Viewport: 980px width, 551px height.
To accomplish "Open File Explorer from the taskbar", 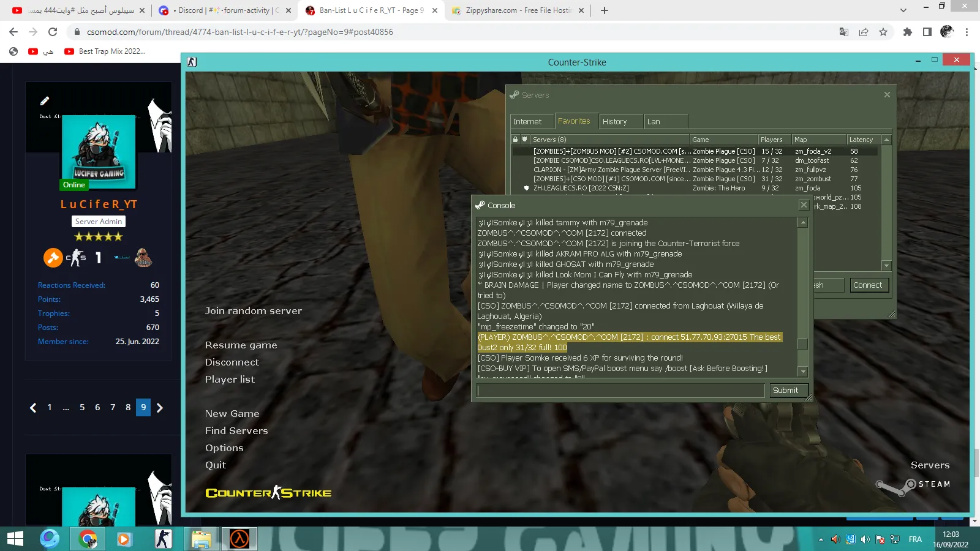I will point(201,539).
